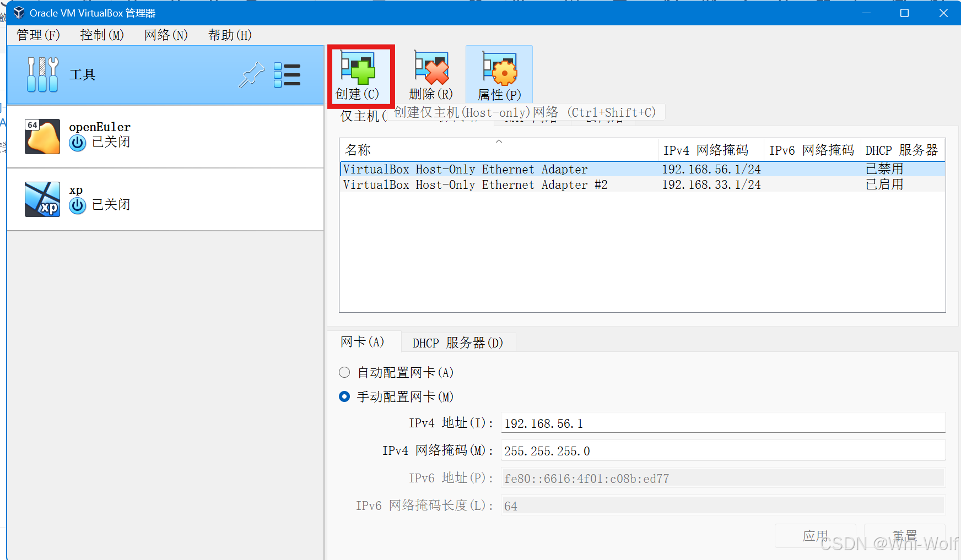Image resolution: width=961 pixels, height=560 pixels.
Task: Click the 应用 (Apply) button
Action: click(815, 535)
